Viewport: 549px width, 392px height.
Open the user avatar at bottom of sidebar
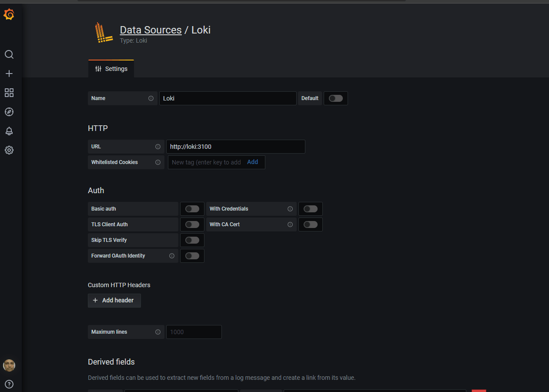coord(9,365)
